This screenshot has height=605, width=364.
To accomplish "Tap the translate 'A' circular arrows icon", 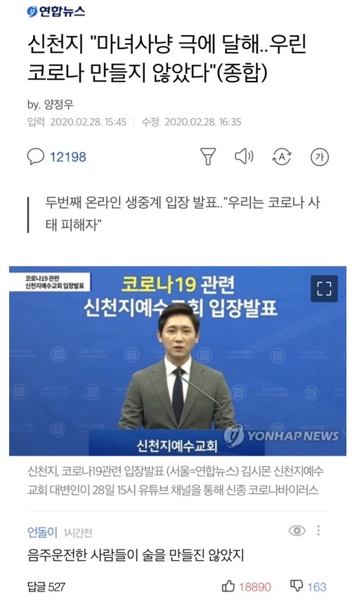I will click(x=282, y=157).
